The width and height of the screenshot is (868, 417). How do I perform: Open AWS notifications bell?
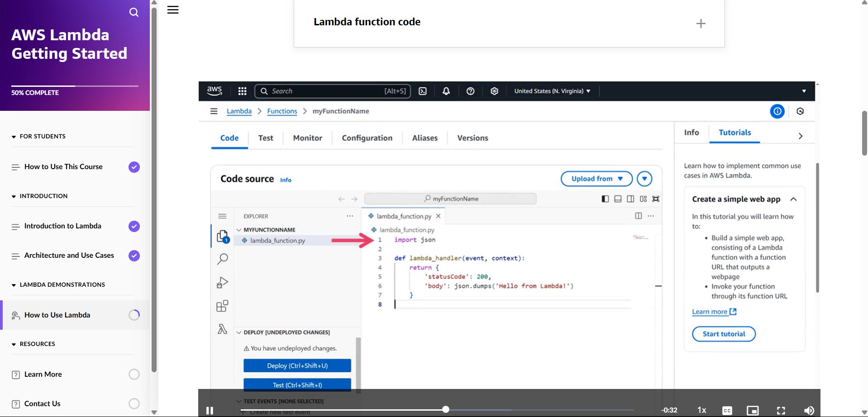click(x=446, y=91)
